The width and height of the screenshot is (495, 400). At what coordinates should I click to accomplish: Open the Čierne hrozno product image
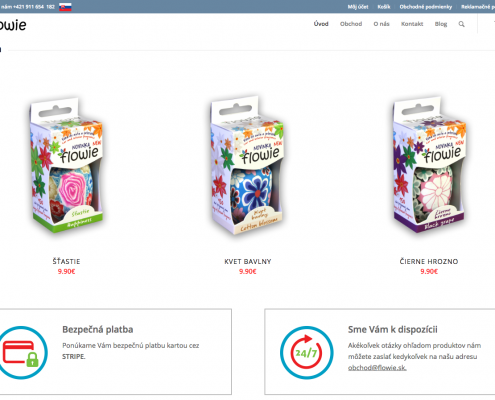tap(429, 165)
